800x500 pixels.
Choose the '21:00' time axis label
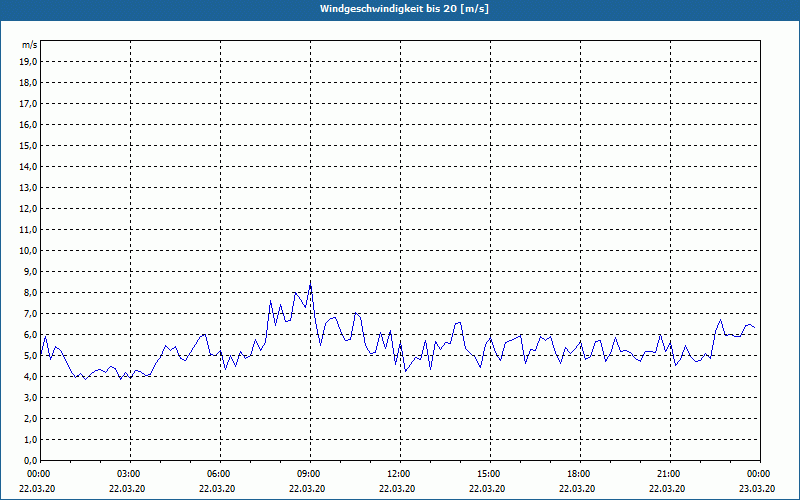669,474
